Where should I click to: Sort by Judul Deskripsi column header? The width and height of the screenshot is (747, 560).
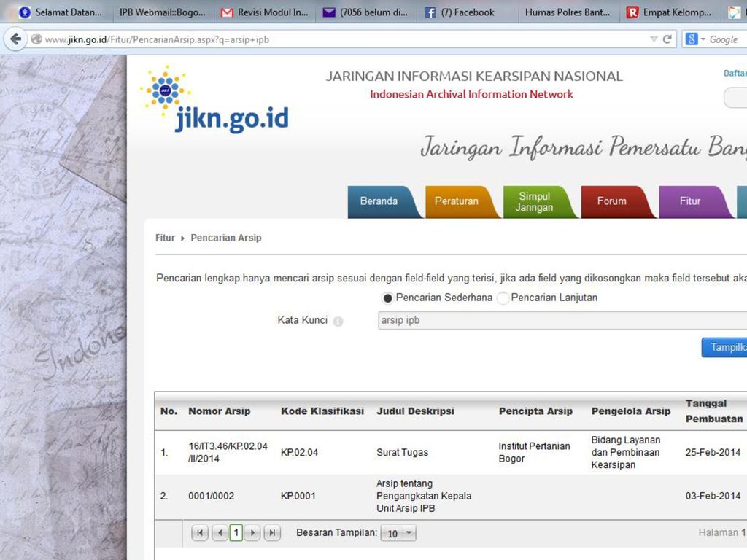point(415,411)
